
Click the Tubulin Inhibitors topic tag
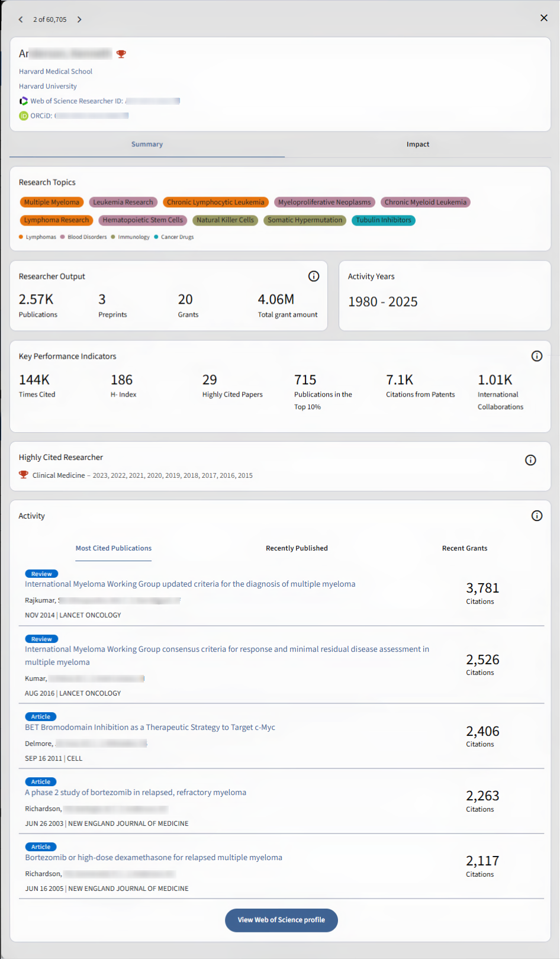[384, 220]
